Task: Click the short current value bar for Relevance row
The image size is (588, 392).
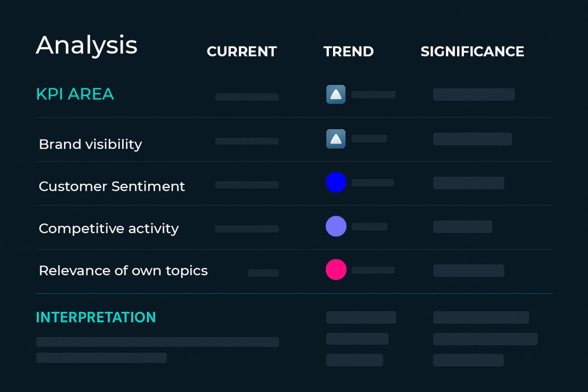Action: pyautogui.click(x=263, y=273)
